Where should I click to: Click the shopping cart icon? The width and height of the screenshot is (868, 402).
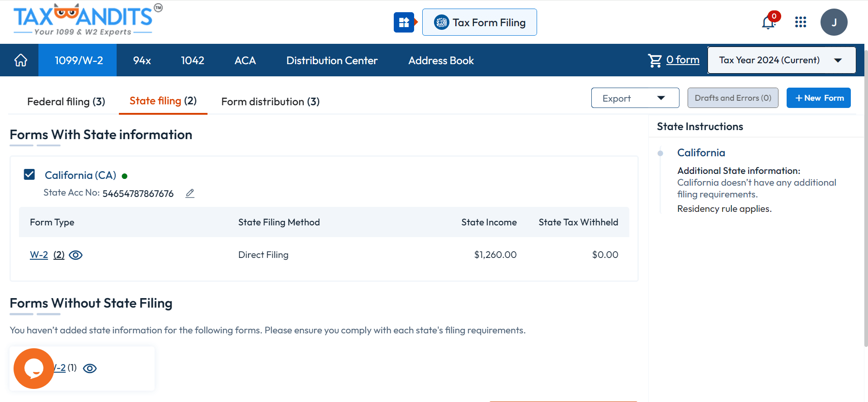click(x=655, y=60)
